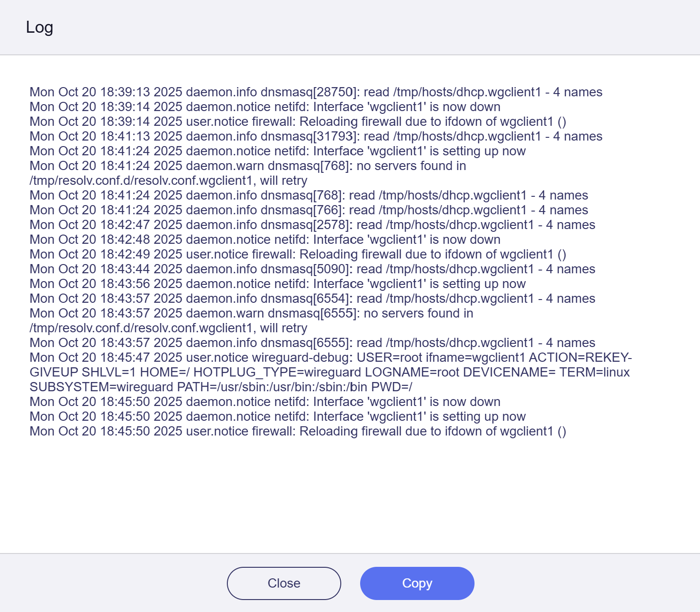Click the dnsmasq[5090] log entry
The width and height of the screenshot is (700, 612).
pyautogui.click(x=312, y=269)
